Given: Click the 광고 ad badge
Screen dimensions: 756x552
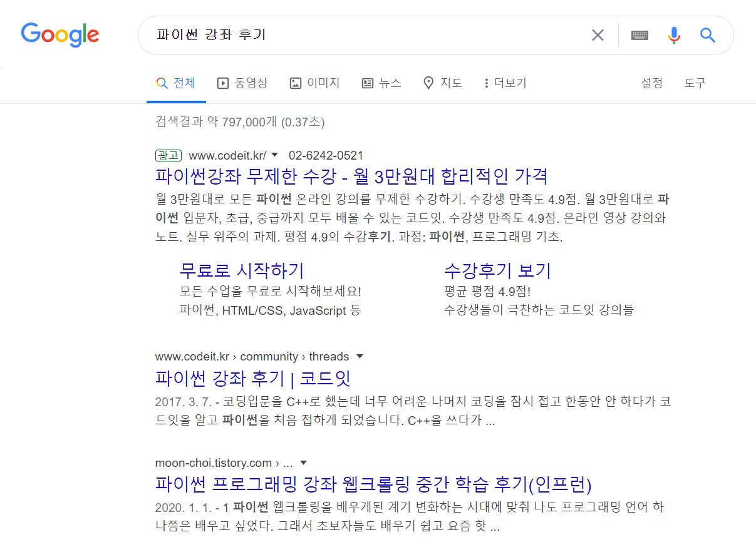Looking at the screenshot, I should click(168, 155).
